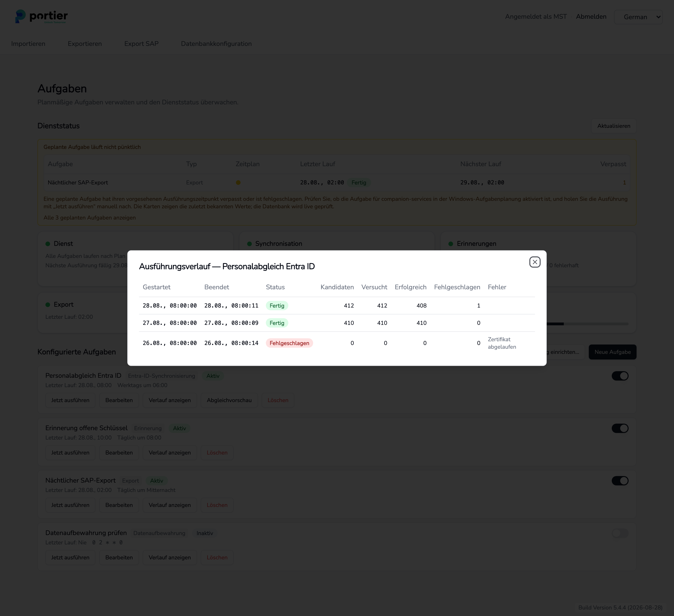Click the error text "Zertifikat abgelaufen"
The height and width of the screenshot is (616, 674).
502,343
